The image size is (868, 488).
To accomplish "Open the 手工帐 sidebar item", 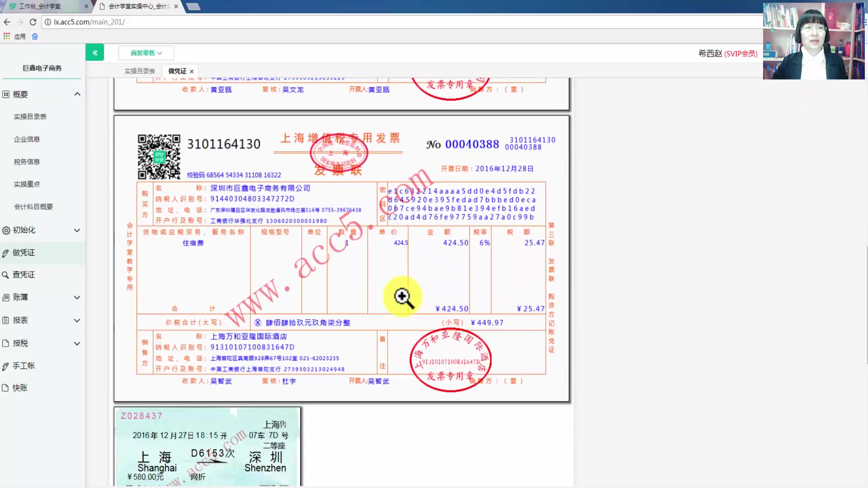I will (24, 366).
